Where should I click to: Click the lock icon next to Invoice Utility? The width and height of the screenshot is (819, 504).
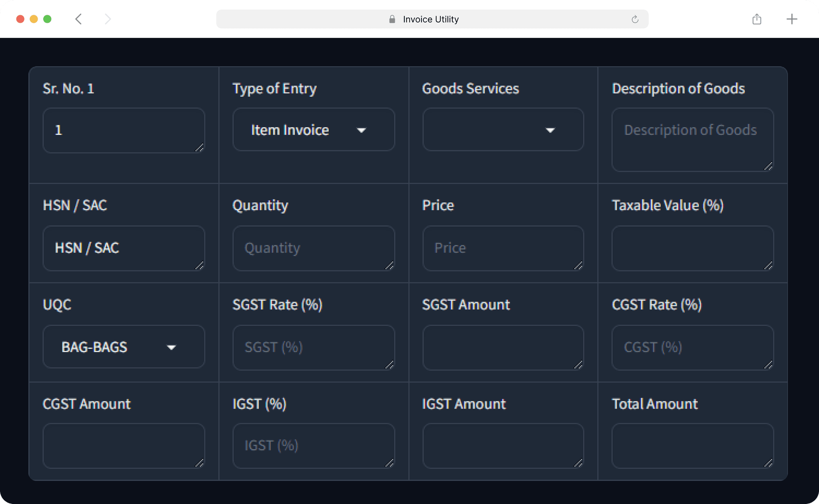[392, 19]
